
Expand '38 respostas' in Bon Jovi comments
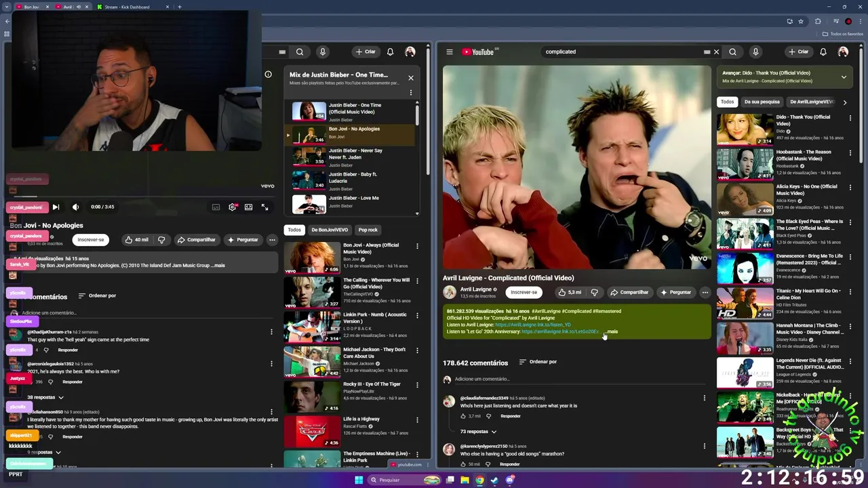point(45,397)
